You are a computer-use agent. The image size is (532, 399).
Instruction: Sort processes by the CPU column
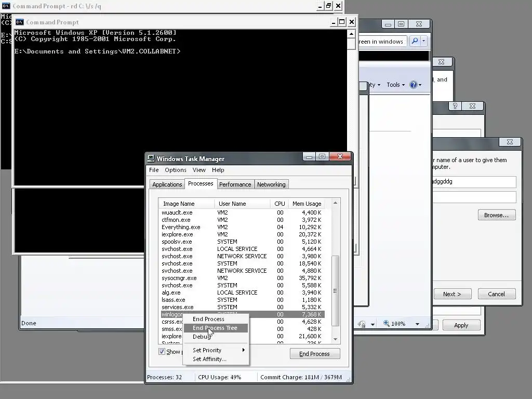coord(279,204)
